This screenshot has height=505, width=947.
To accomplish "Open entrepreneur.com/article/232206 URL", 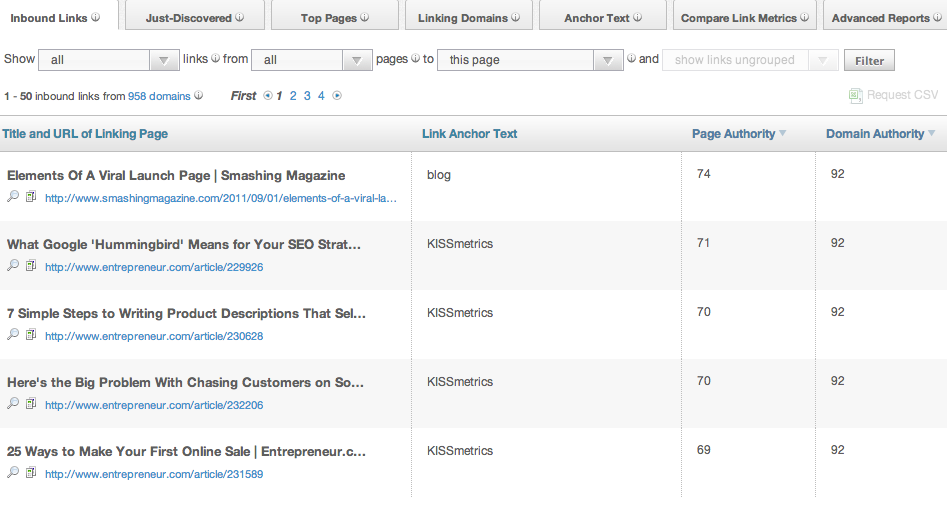I will coord(154,405).
